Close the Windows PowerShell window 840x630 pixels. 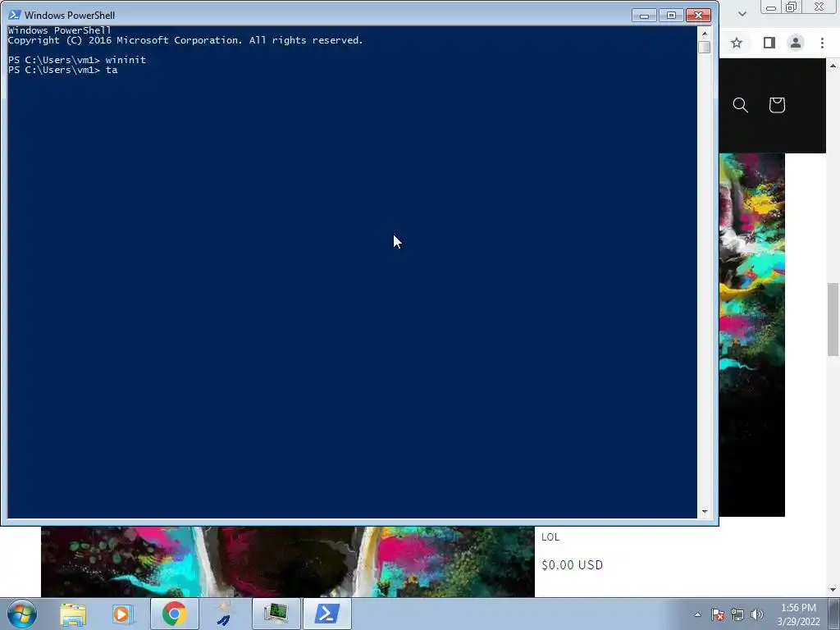pyautogui.click(x=698, y=16)
